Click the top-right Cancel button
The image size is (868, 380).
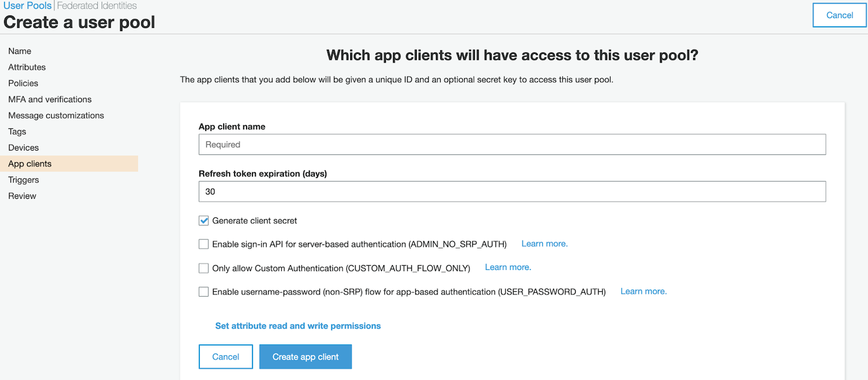[839, 15]
